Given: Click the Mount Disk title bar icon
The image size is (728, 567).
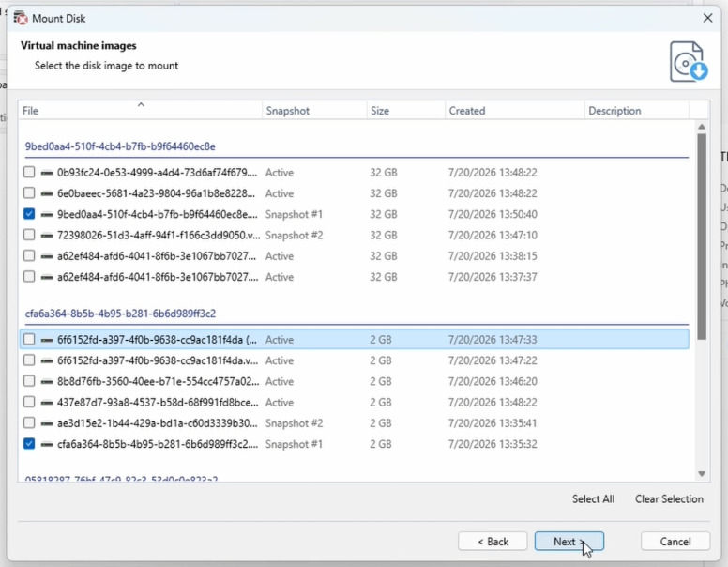Looking at the screenshot, I should [x=21, y=18].
